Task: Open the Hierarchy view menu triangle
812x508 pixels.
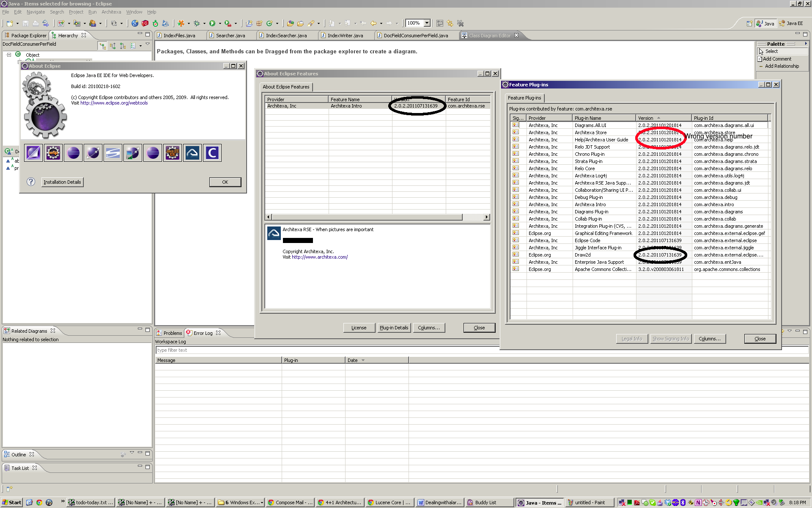Action: pos(148,44)
